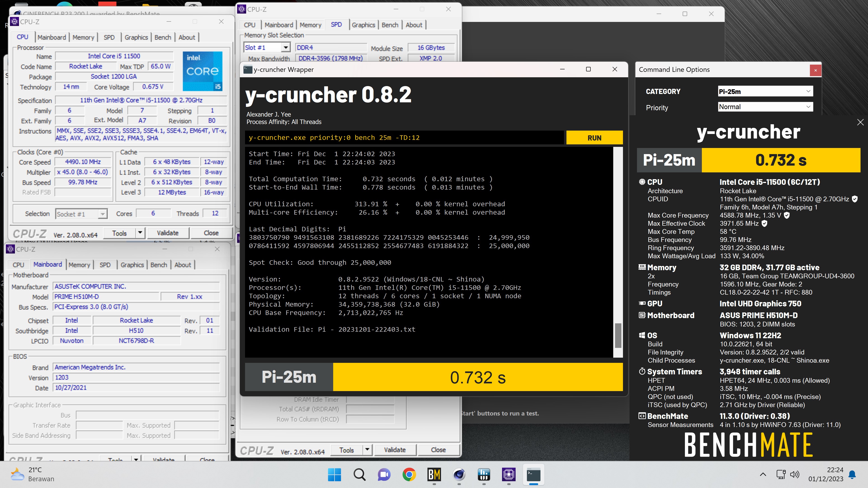Click the y-cruncher console scrollbar thumb
Screen dimensions: 868x488
coord(618,335)
